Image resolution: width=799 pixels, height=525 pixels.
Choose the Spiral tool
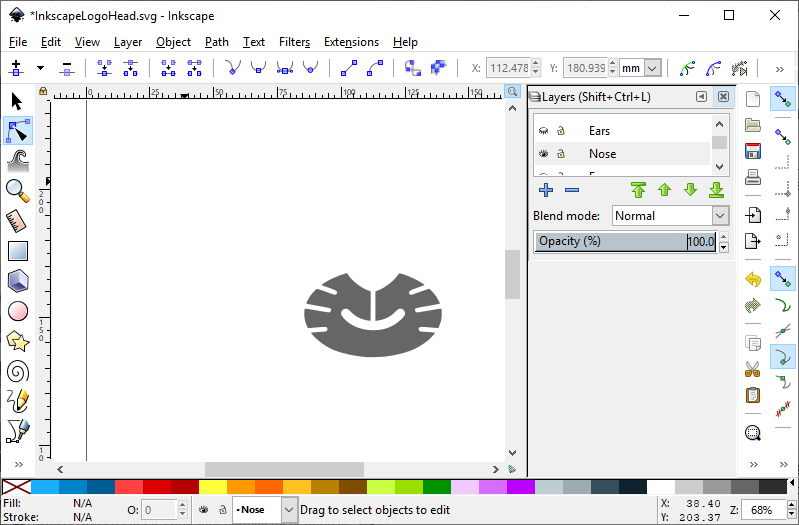coord(18,371)
